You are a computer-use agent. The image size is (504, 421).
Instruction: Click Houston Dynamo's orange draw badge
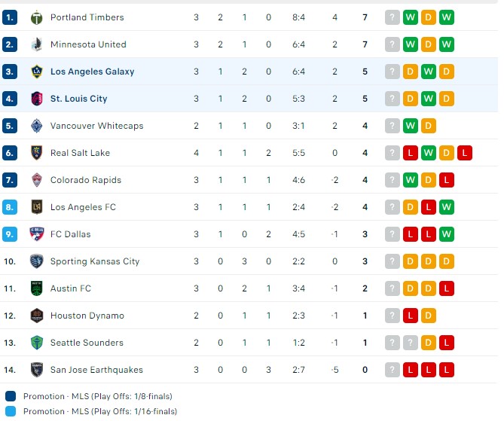(428, 316)
